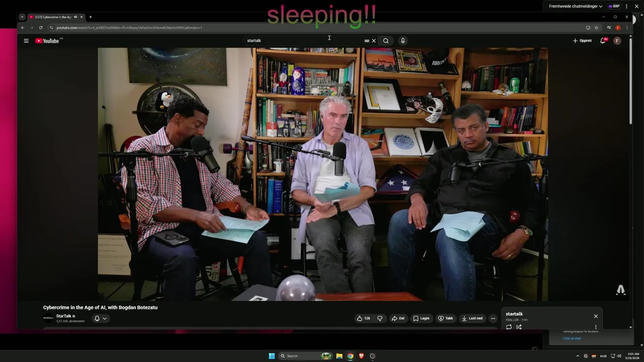
Task: Expand Fremhevede chatmeldinger dropdown
Action: click(576, 7)
